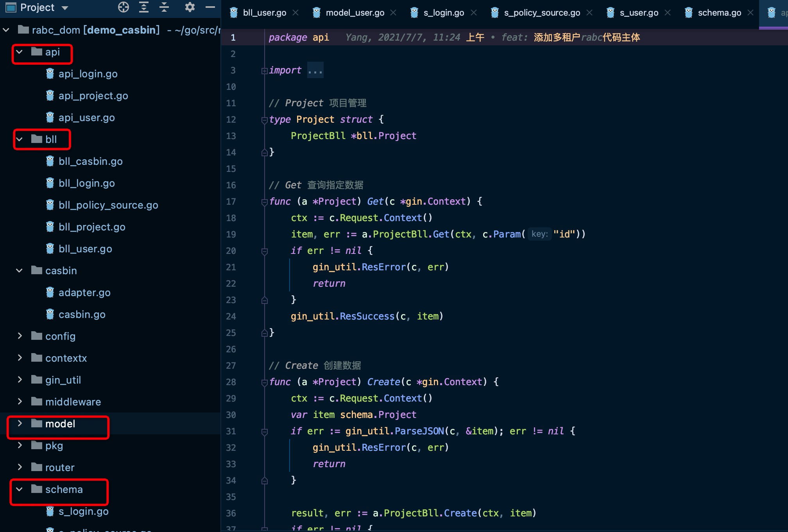
Task: Click the Expand All icon in Project toolbar
Action: [x=144, y=7]
